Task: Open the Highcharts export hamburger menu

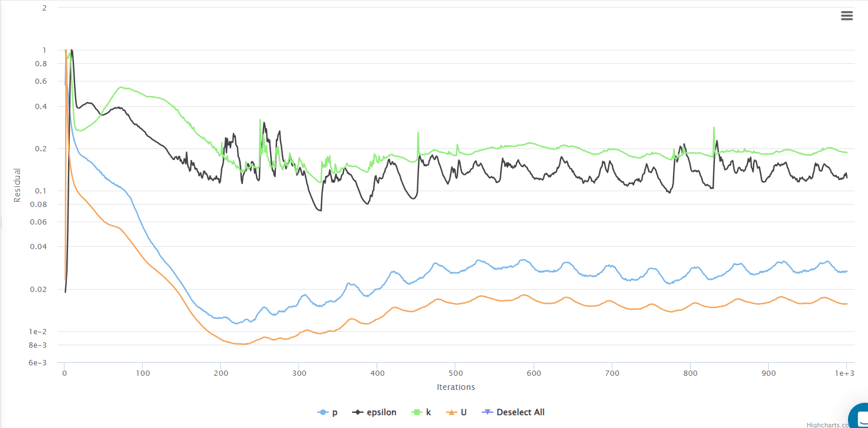Action: point(847,15)
